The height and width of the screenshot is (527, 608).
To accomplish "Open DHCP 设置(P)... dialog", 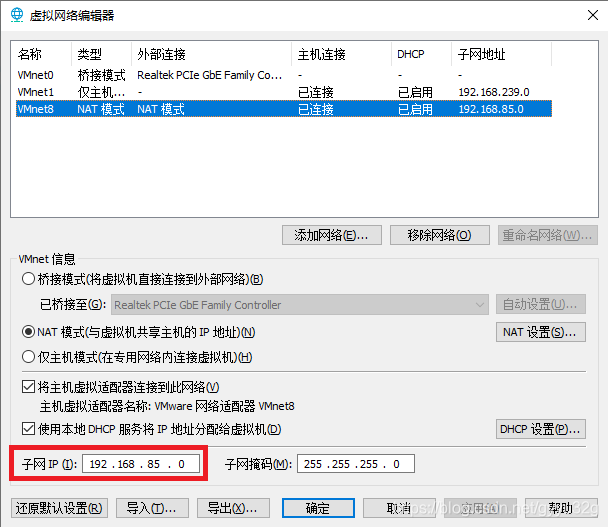I will coord(541,429).
